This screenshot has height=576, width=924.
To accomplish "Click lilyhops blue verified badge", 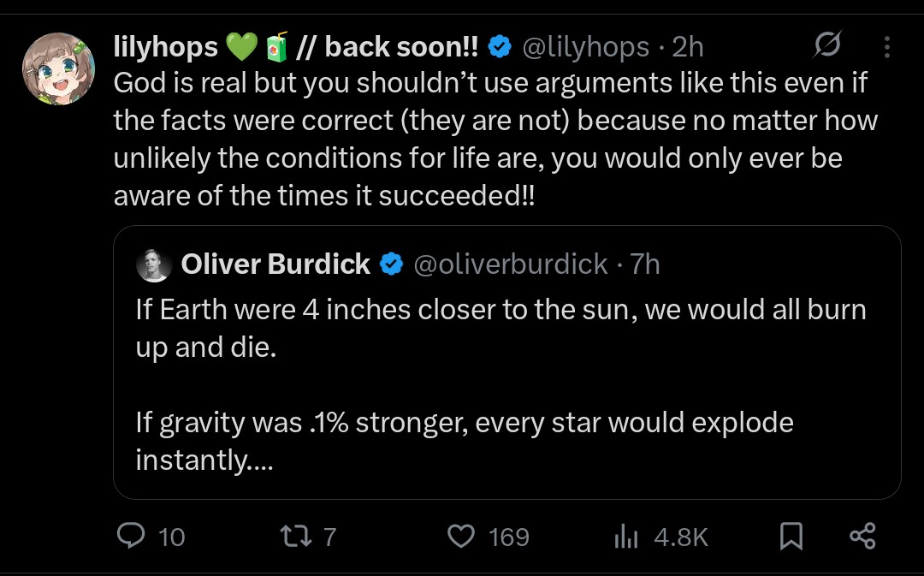I will [500, 46].
